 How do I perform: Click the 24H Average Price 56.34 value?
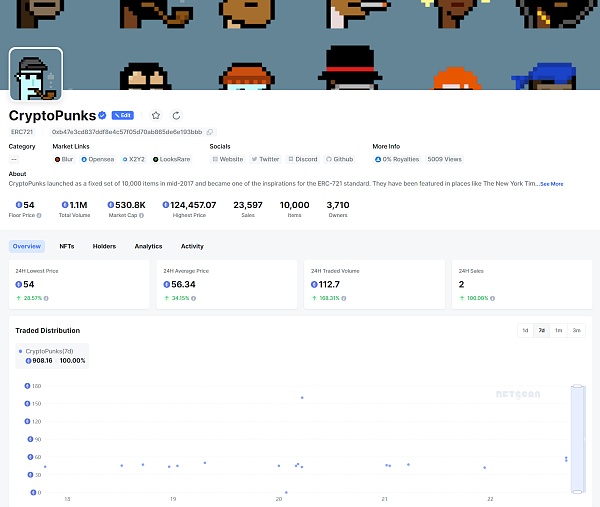179,284
